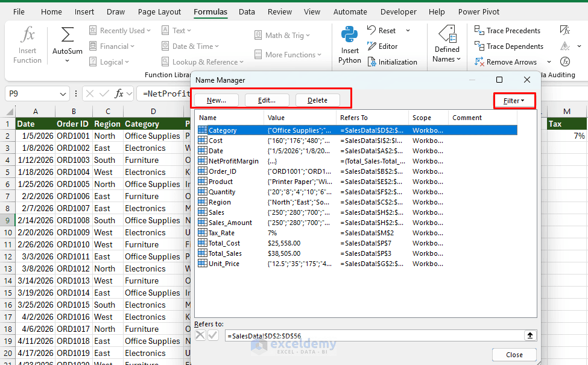Image resolution: width=588 pixels, height=365 pixels.
Task: Click the Tax value cell showing 7%
Action: [567, 136]
